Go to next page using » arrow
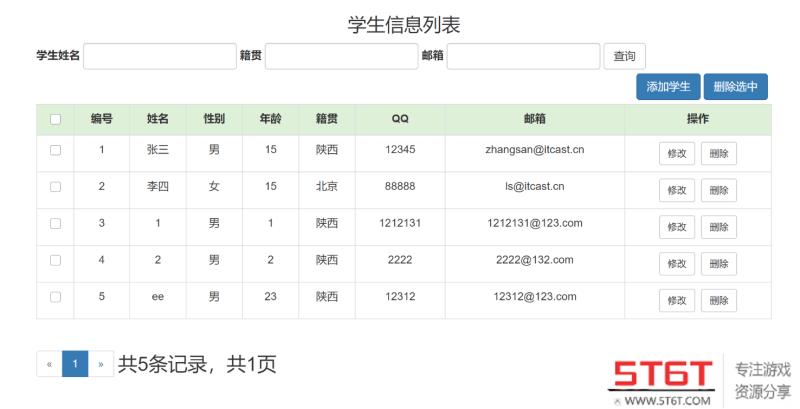 tap(98, 363)
